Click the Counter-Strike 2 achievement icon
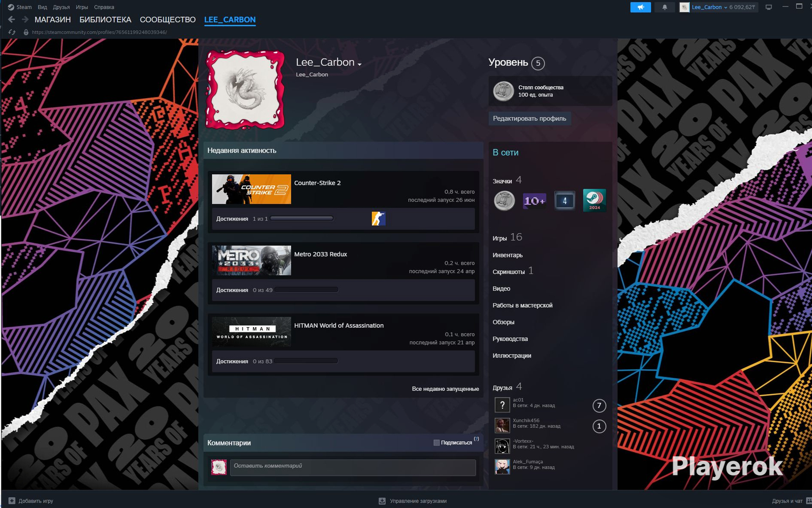This screenshot has height=508, width=812. 379,218
